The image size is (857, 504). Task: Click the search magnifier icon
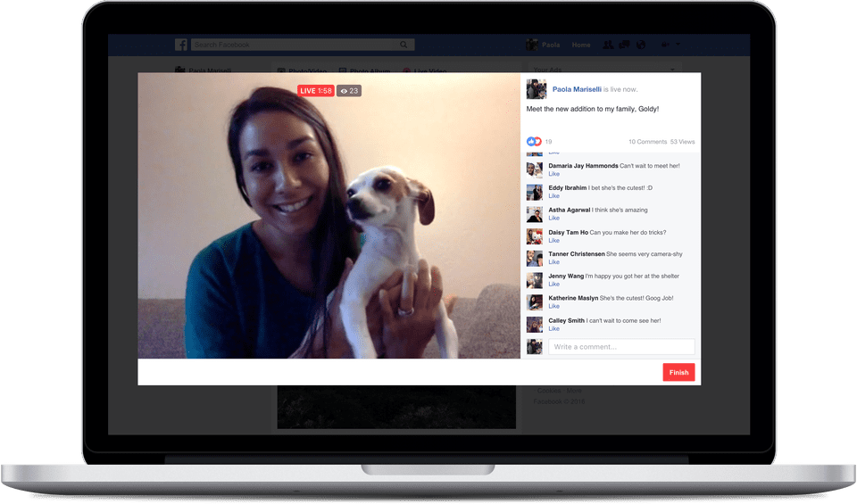[x=404, y=45]
